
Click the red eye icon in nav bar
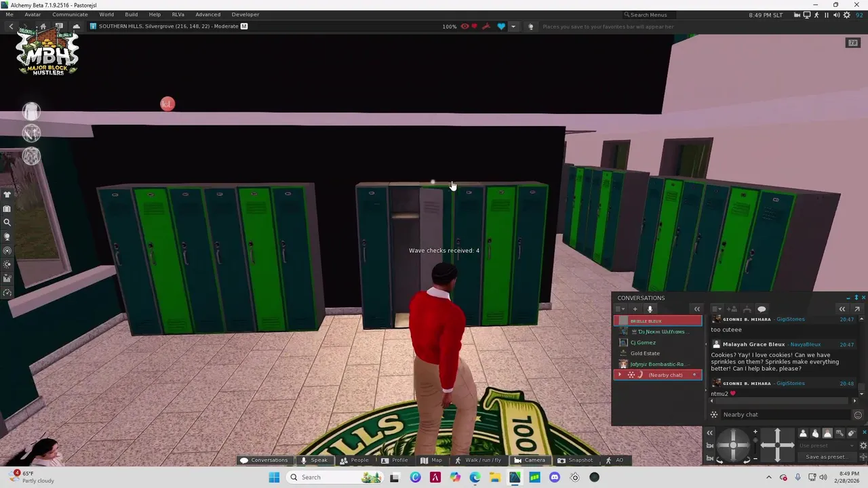coord(465,26)
